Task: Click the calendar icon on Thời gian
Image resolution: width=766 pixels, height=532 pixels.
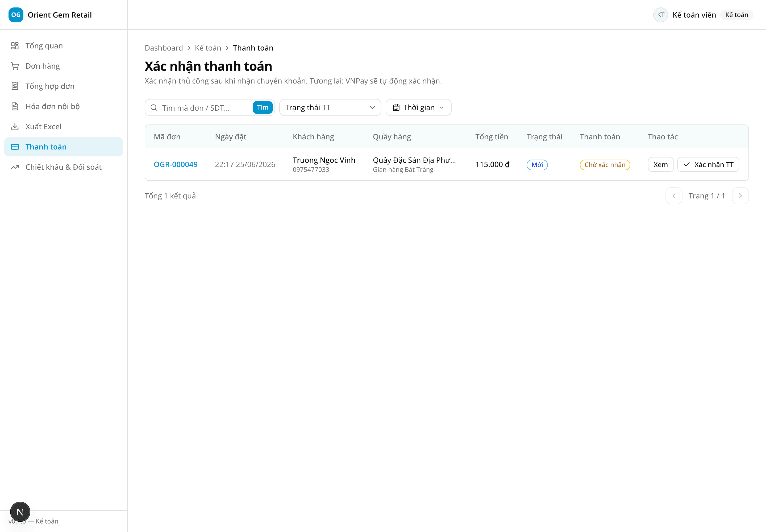Action: pyautogui.click(x=396, y=107)
